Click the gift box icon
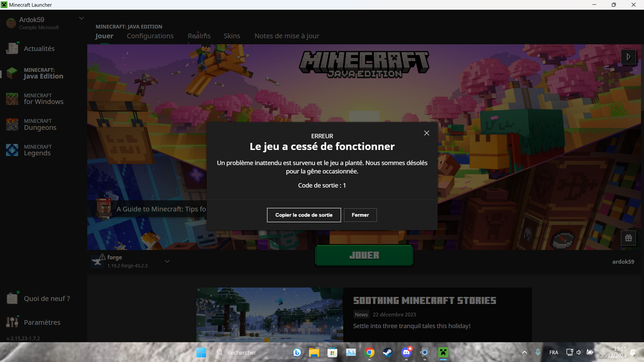The image size is (644, 362). (628, 238)
